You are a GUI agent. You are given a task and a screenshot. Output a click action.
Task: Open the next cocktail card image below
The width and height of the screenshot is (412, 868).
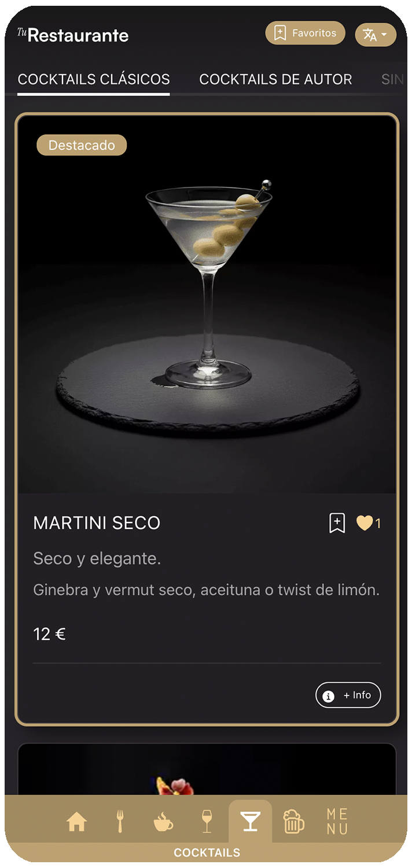(x=207, y=770)
